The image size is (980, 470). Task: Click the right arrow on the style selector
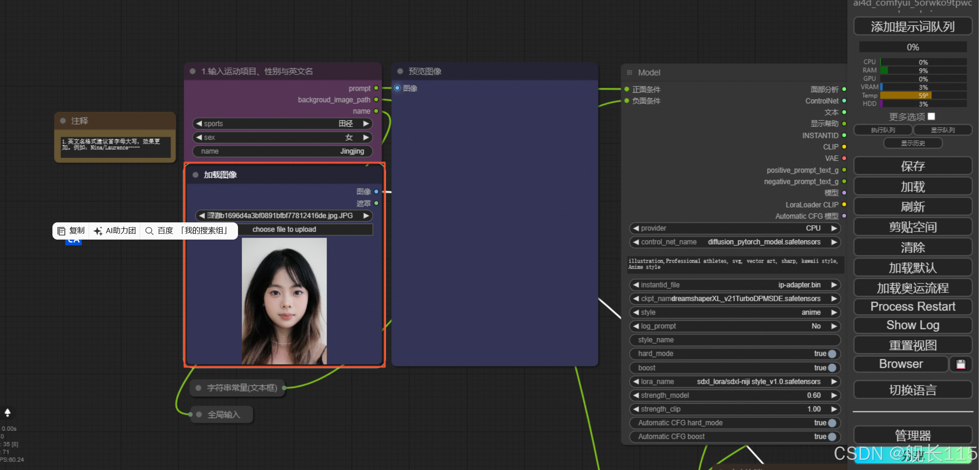(x=834, y=313)
